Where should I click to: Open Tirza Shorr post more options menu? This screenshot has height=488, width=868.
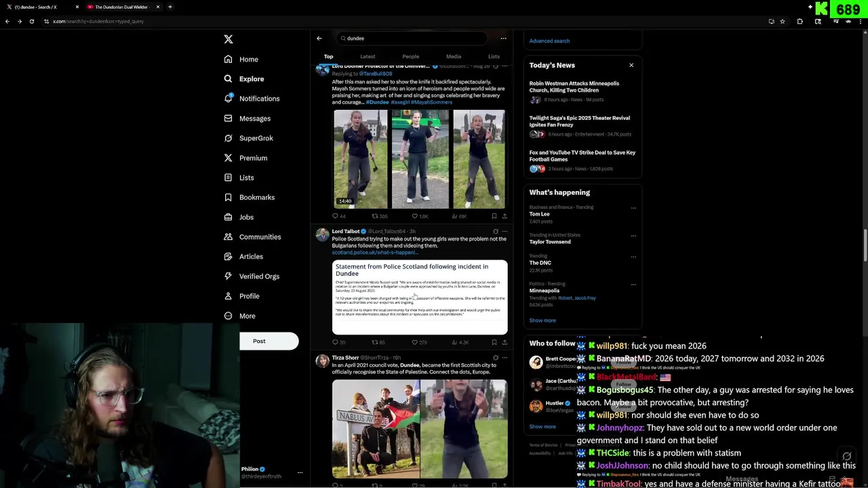pos(505,357)
